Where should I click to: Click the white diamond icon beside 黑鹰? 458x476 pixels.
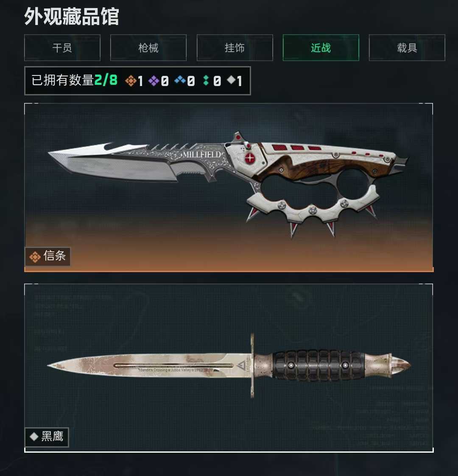(34, 437)
